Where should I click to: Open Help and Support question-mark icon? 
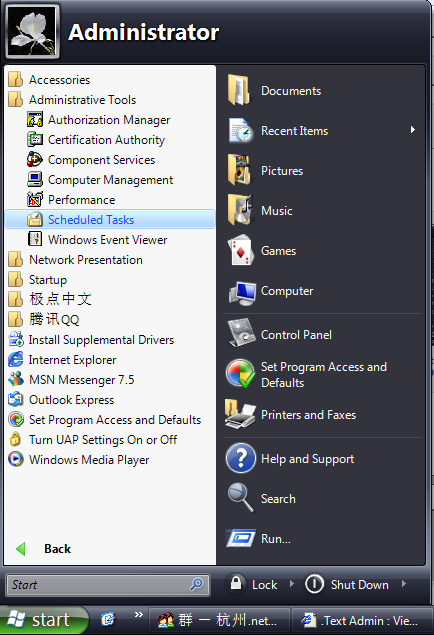point(241,458)
